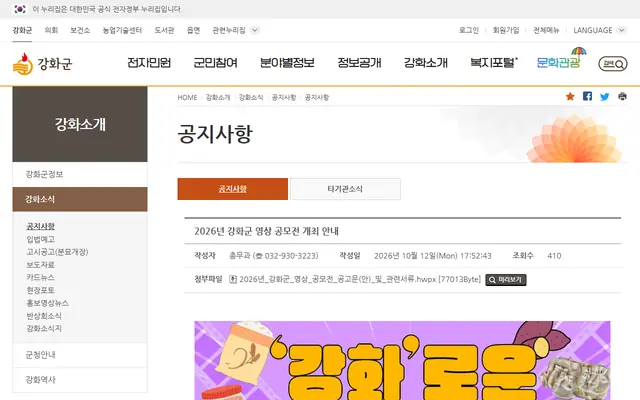Open the search icon button

click(613, 64)
